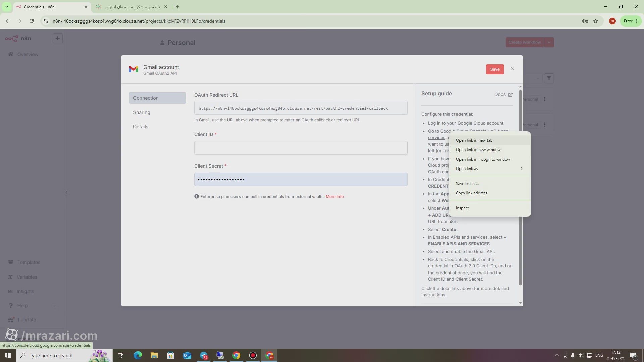Viewport: 644px width, 362px height.
Task: Click into the Client ID field
Action: 301,148
